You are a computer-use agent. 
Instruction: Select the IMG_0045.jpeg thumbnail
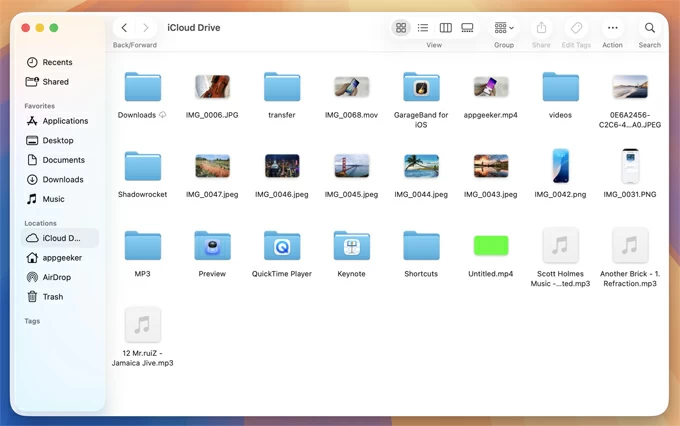pos(351,166)
